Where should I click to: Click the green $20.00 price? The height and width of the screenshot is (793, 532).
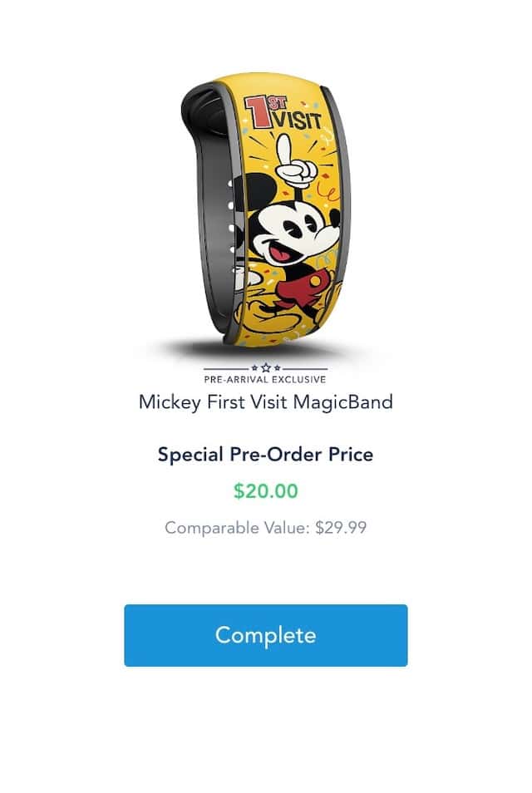click(265, 491)
